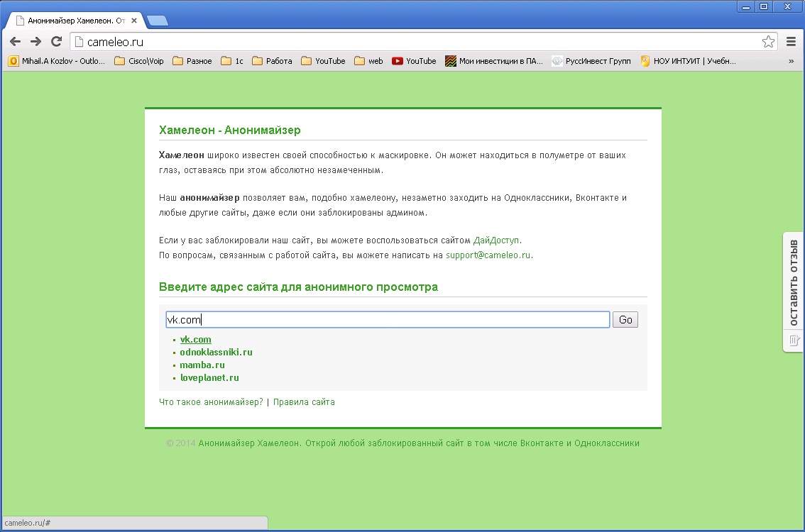
Task: Bookmark this page with the star icon
Action: pos(768,42)
